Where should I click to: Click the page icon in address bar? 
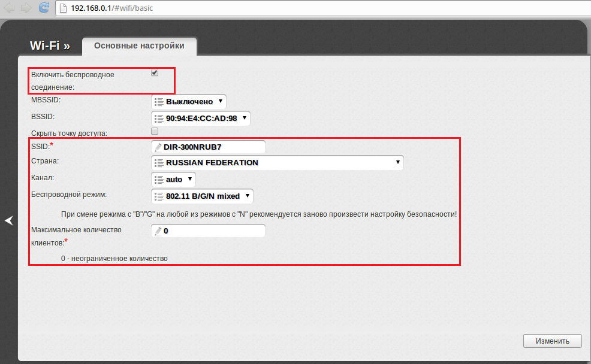(x=63, y=8)
